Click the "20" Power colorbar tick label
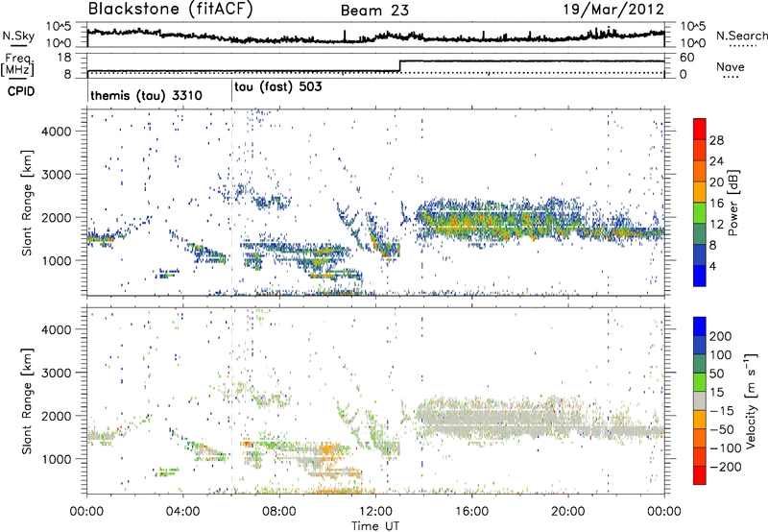Screen dimensions: 768x532 click(x=716, y=182)
